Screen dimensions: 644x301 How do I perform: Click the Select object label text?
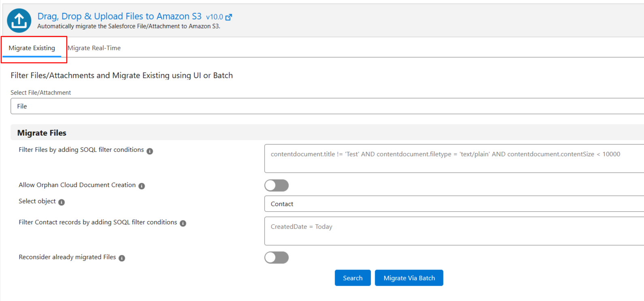tap(37, 201)
